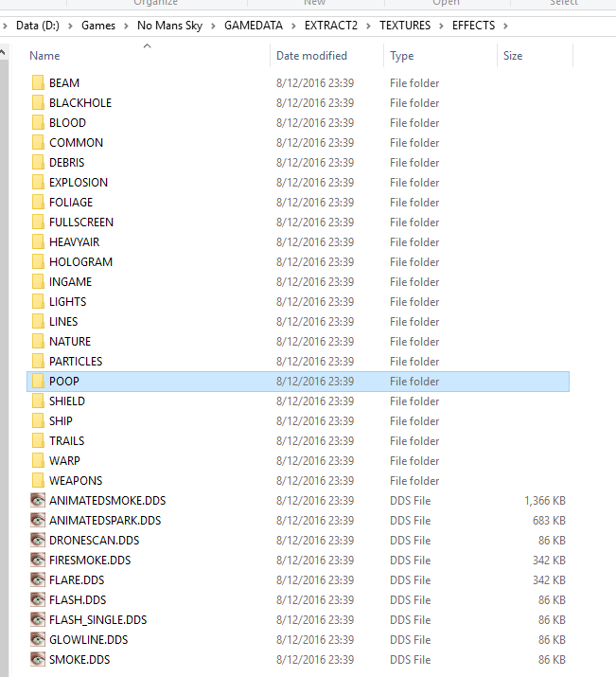Click the FULLSCREEN folder icon
This screenshot has height=677, width=616.
[38, 222]
